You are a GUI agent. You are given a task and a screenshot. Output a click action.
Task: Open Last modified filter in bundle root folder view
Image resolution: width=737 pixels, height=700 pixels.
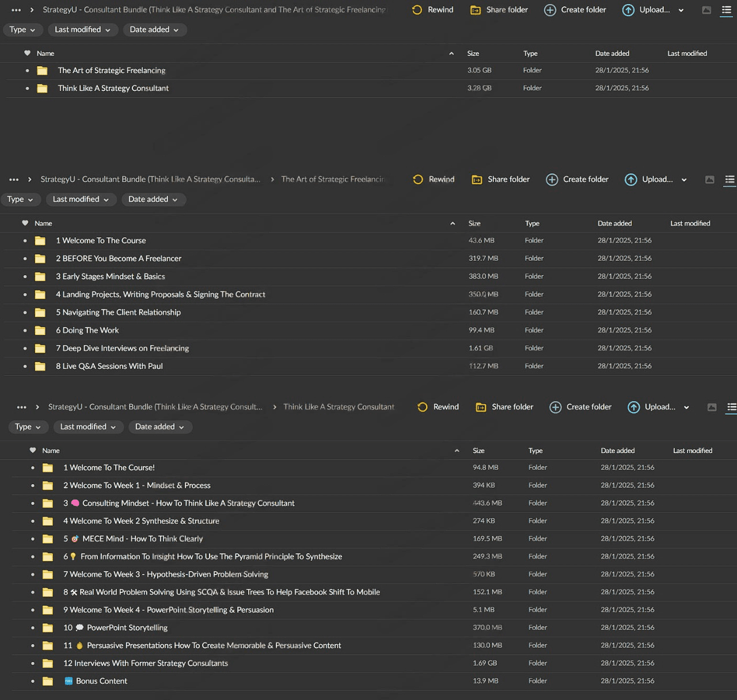pos(83,30)
